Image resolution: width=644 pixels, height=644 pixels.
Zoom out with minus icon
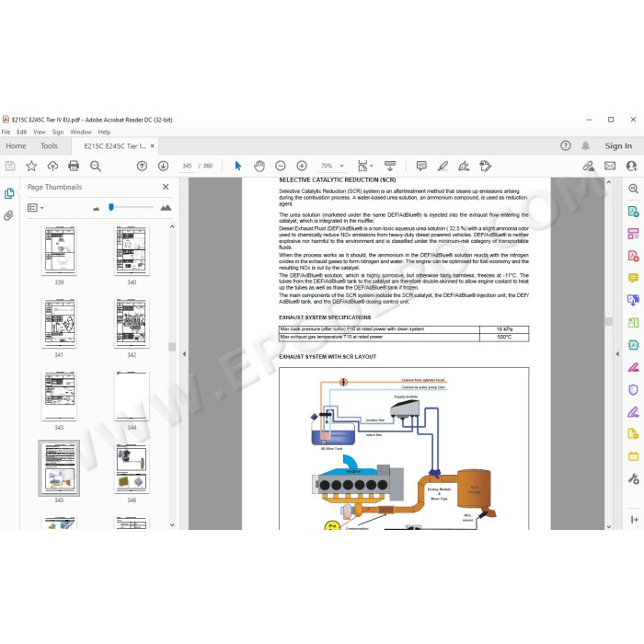281,166
